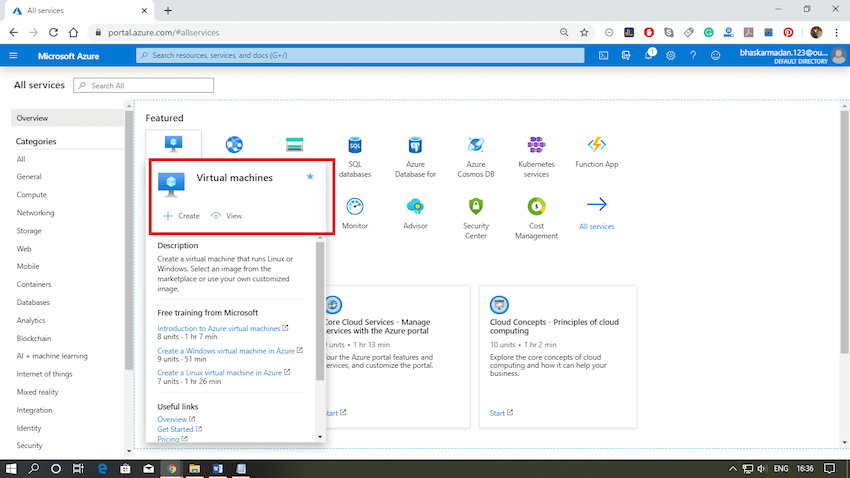Open a new browser tab
Screen dimensions: 850x478
pyautogui.click(x=168, y=10)
